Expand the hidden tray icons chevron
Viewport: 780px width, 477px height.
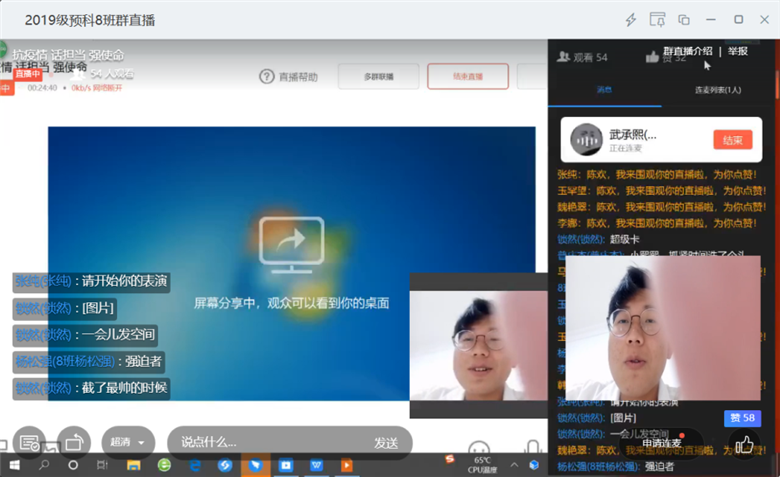[x=514, y=465]
